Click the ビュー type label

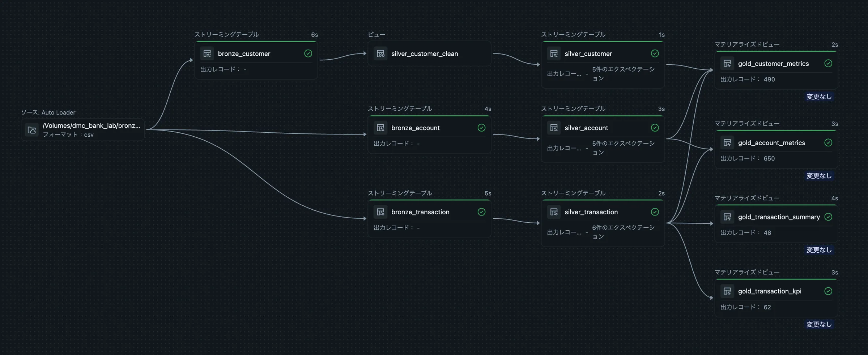point(376,34)
